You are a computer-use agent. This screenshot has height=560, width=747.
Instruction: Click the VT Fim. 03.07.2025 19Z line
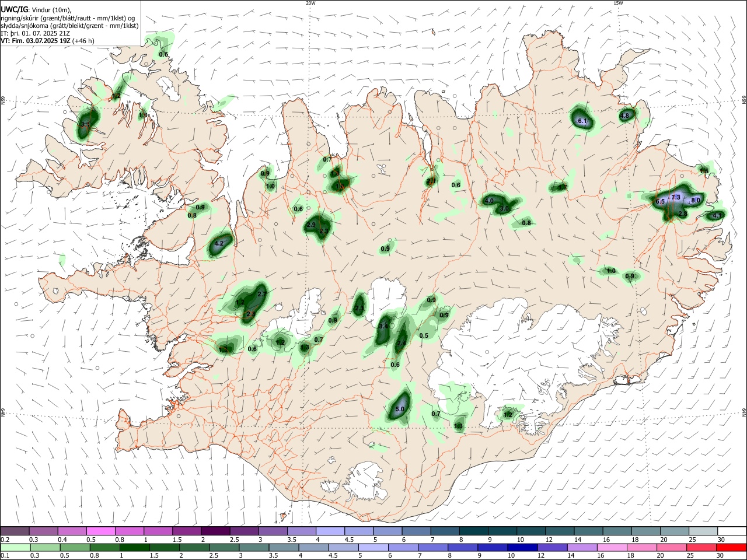pos(47,41)
